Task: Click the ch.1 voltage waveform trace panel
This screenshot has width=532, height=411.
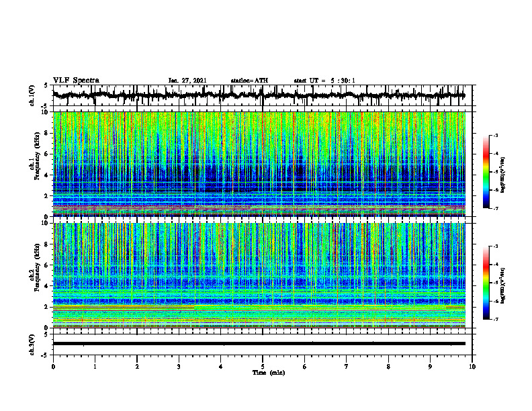Action: (263, 95)
